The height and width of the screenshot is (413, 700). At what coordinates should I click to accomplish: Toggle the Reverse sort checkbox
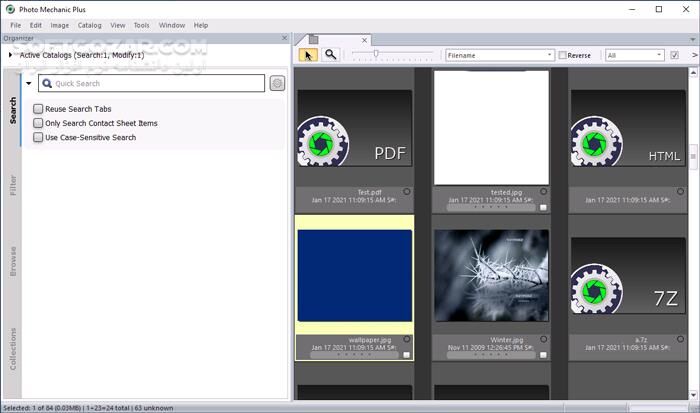pyautogui.click(x=562, y=55)
